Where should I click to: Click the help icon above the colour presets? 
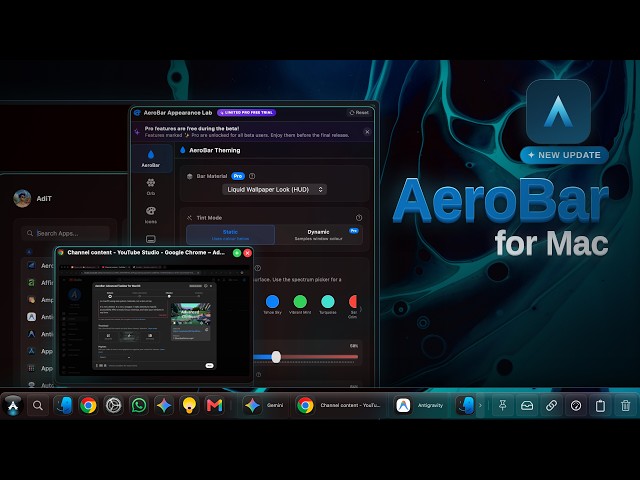click(258, 268)
